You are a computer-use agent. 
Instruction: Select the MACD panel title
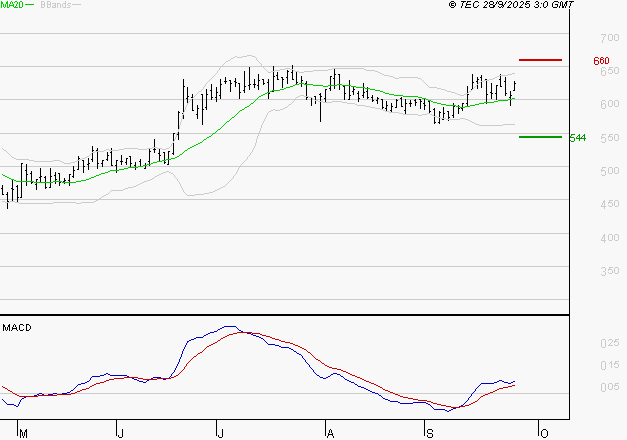pos(17,327)
